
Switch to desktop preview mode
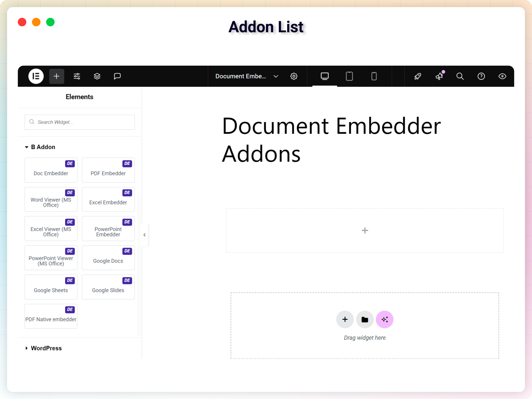[x=325, y=76]
